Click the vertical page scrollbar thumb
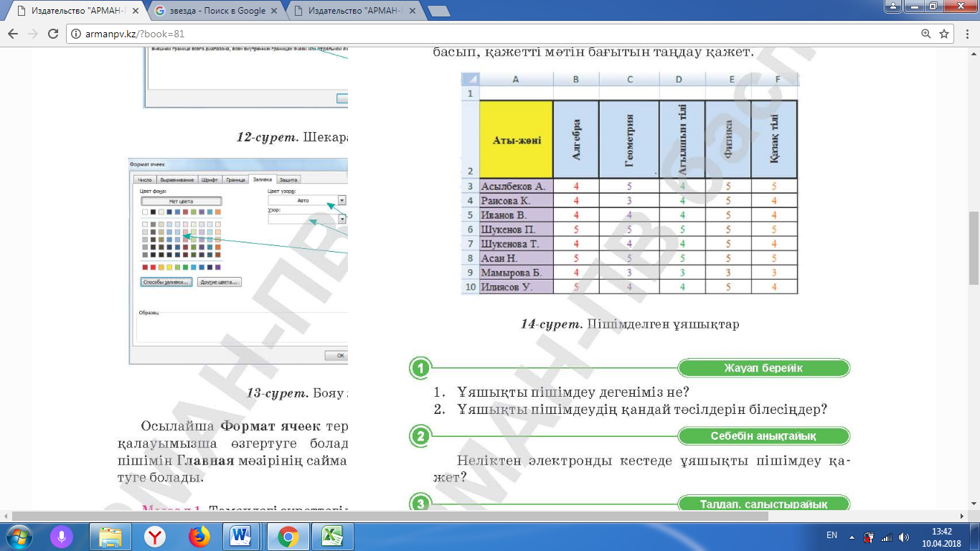This screenshot has height=551, width=980. pyautogui.click(x=974, y=248)
